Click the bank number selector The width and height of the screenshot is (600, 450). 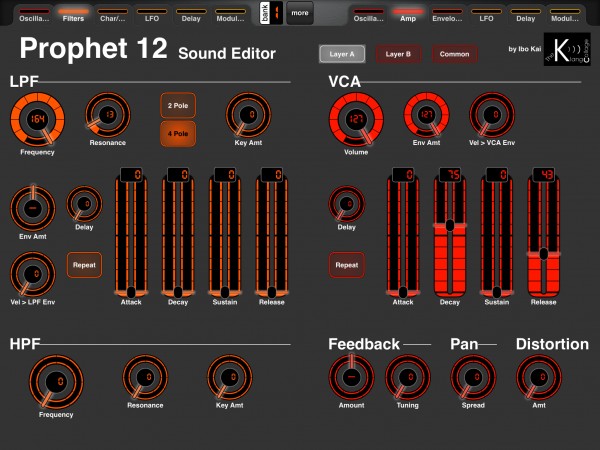(272, 13)
